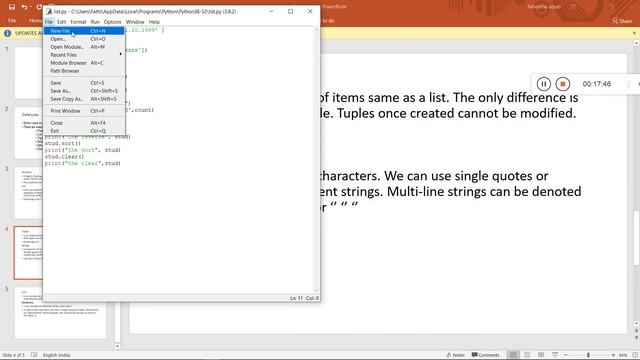Minimize the IDLE list.py window
640x360 pixels.
271,11
